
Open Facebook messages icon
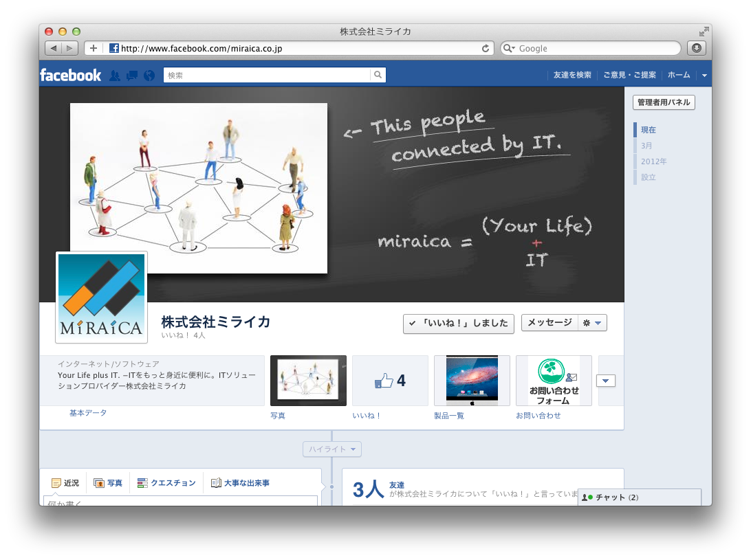point(132,75)
